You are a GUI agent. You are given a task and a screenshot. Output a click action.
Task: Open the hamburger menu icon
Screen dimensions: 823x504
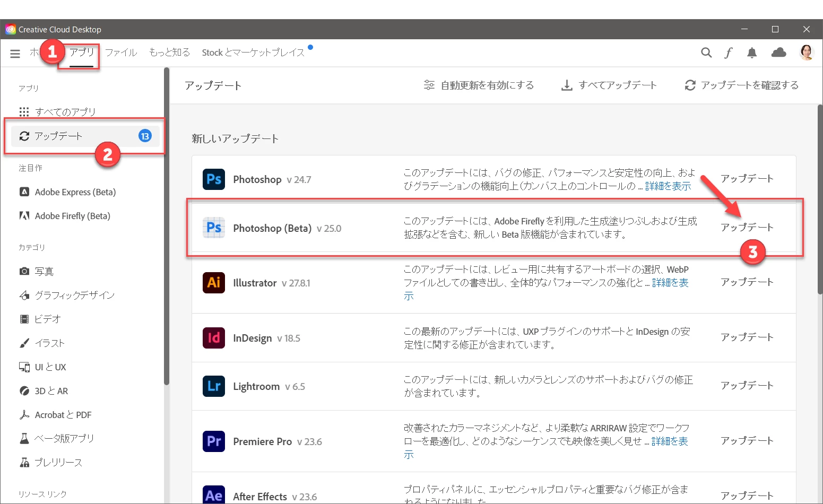(x=15, y=54)
